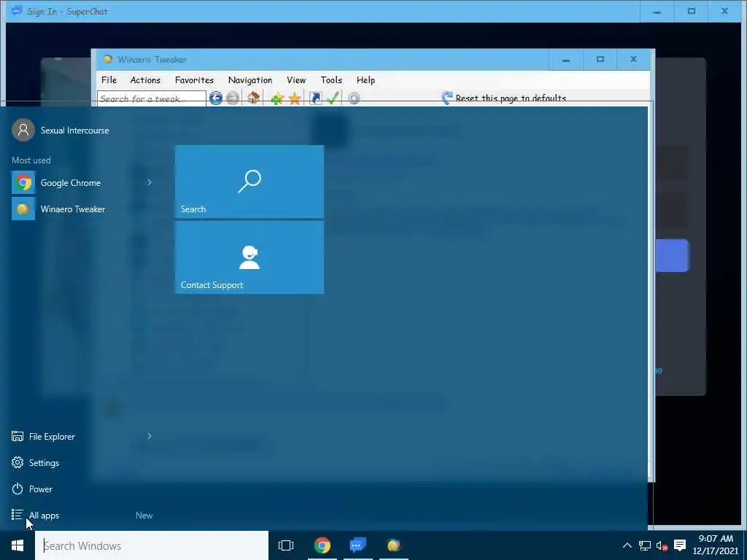Image resolution: width=747 pixels, height=560 pixels.
Task: Switch to SuperChat on the taskbar
Action: pos(357,545)
